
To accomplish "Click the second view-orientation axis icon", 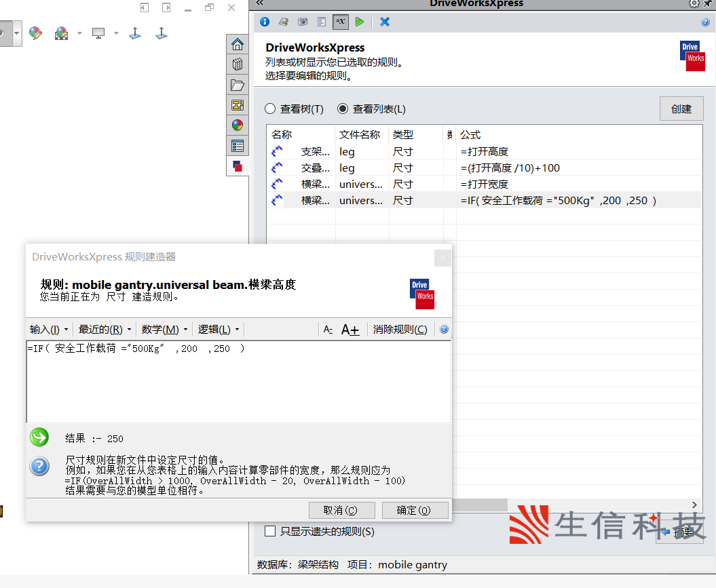I will click(x=162, y=33).
